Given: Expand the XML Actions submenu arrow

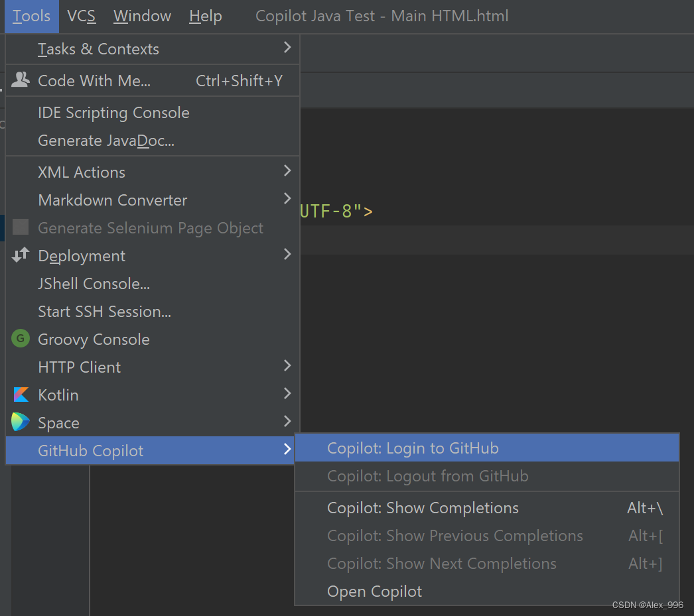Looking at the screenshot, I should pos(287,170).
